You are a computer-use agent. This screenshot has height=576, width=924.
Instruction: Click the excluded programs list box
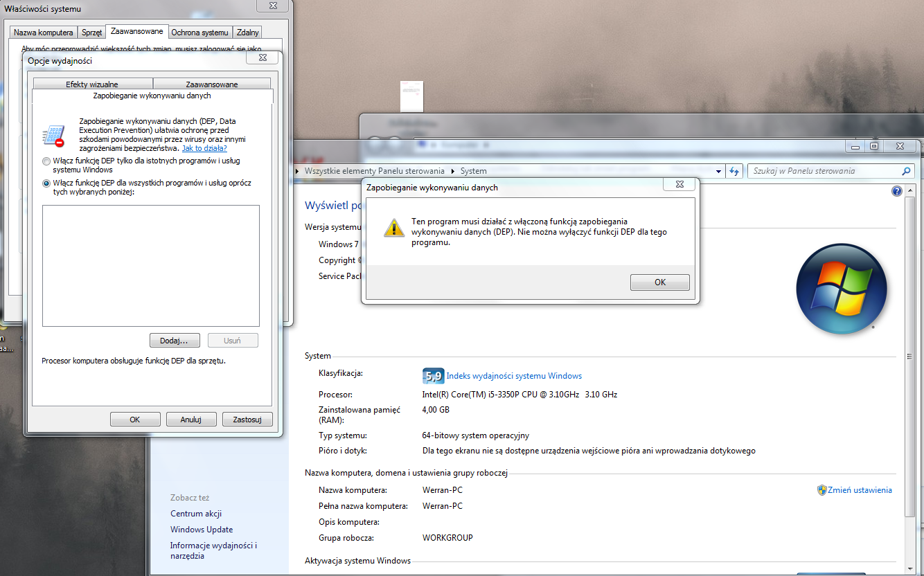(151, 266)
